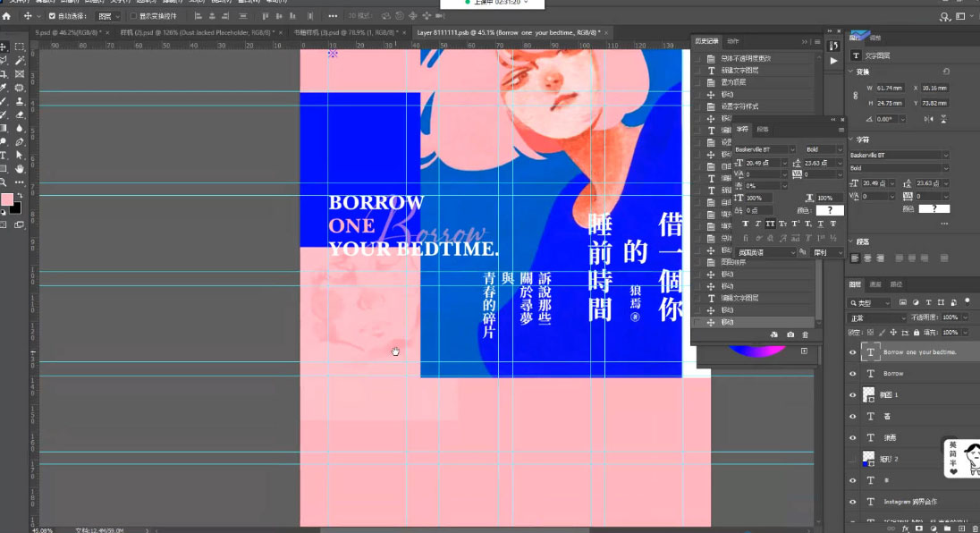Hide the 'Borrow one your bedtime.' layer
This screenshot has height=533, width=980.
pyautogui.click(x=852, y=352)
